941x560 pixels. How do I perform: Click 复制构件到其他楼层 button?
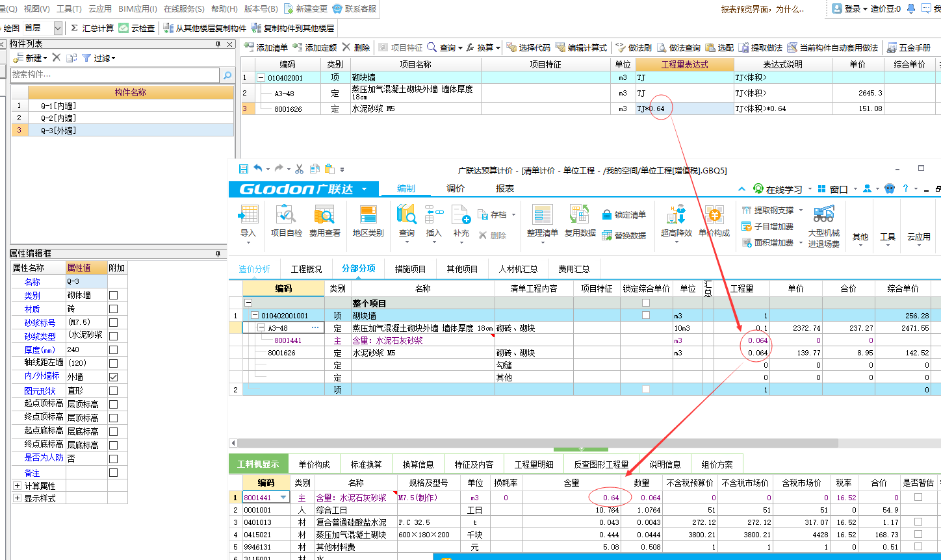point(292,28)
